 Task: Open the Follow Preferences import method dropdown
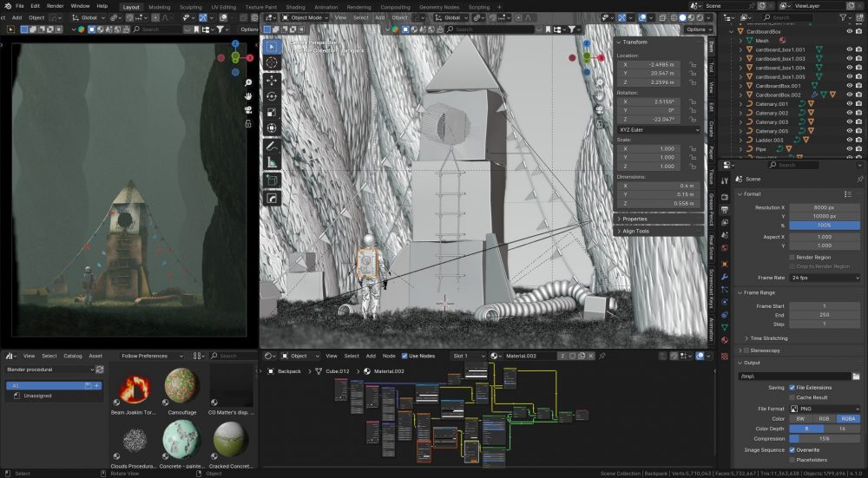click(x=152, y=356)
